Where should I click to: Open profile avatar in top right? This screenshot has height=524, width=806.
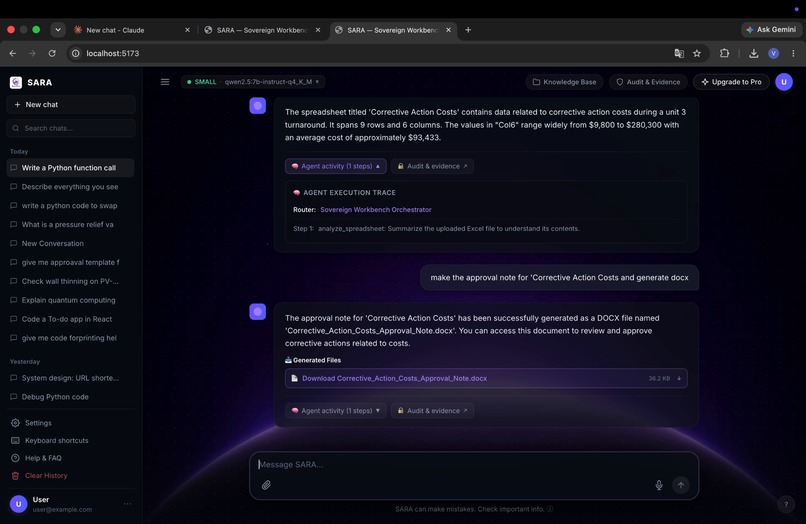tap(784, 82)
